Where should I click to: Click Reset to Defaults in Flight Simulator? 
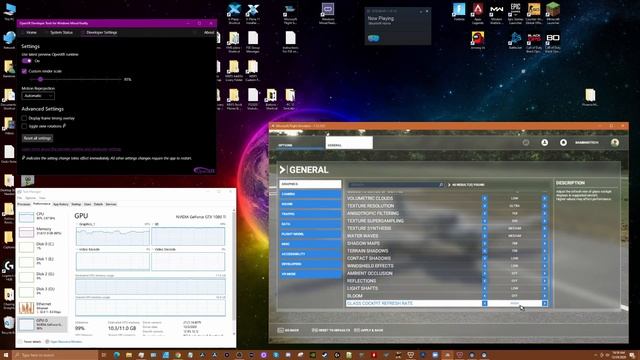click(x=331, y=330)
